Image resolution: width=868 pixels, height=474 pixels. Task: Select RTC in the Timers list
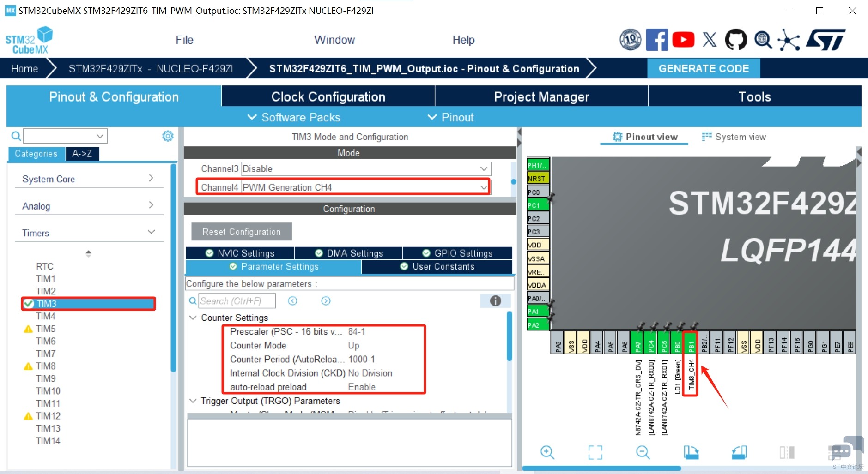(45, 266)
